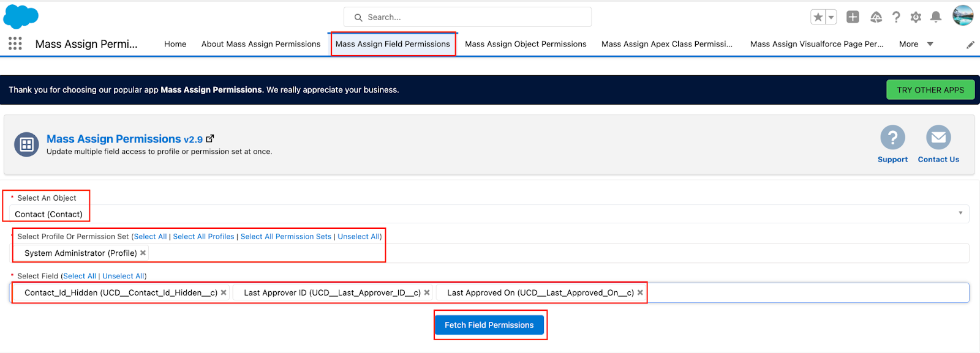The height and width of the screenshot is (353, 980).
Task: Open the Help question mark in header
Action: (896, 17)
